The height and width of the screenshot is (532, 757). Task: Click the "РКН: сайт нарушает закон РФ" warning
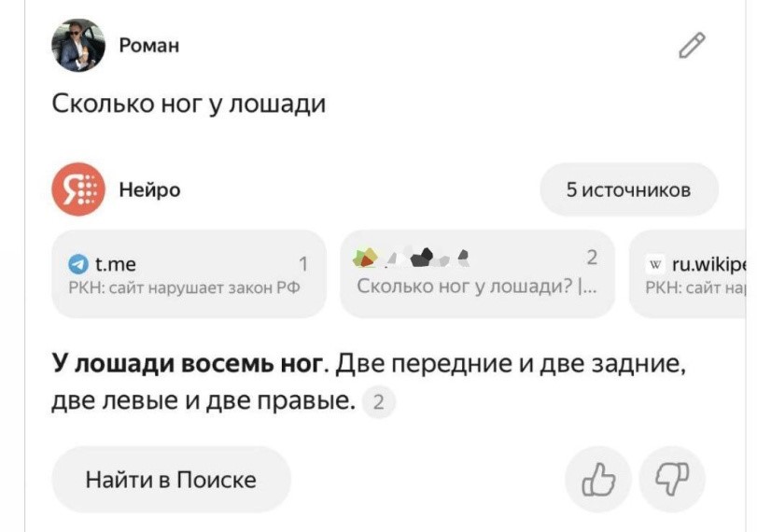[x=185, y=287]
